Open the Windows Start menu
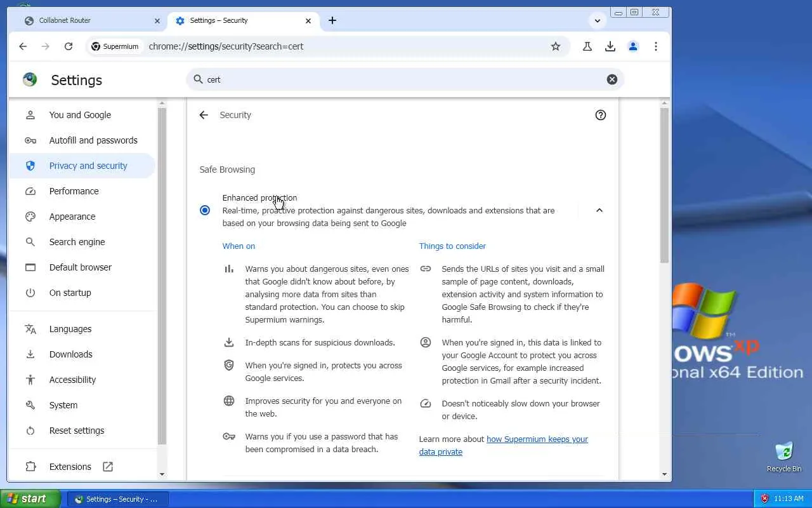 [x=30, y=499]
